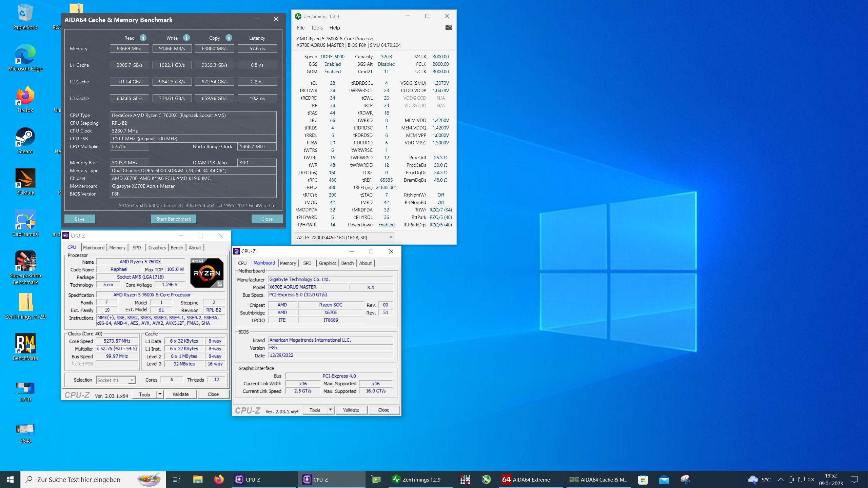Switch to Memory tab in left CPU-Z

117,247
